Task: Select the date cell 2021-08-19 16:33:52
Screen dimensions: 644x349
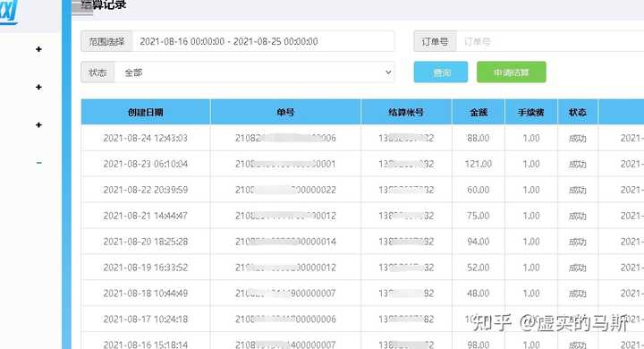Action: click(146, 268)
